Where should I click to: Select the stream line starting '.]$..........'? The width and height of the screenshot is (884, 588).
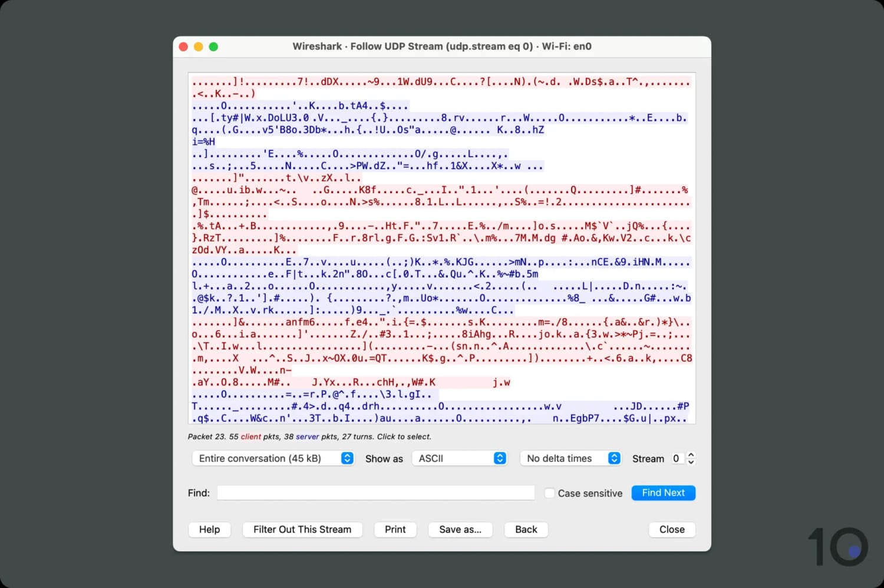230,214
